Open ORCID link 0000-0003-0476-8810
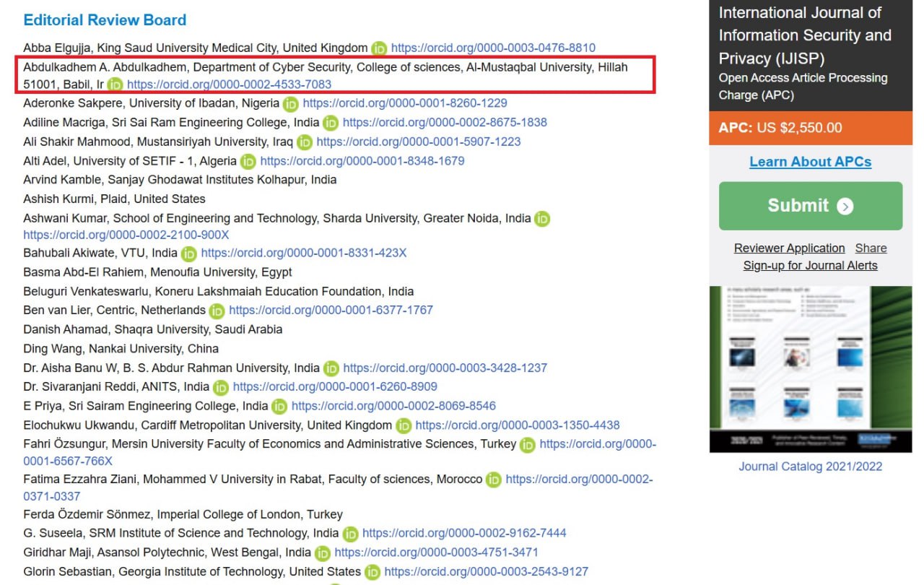The image size is (924, 585). pyautogui.click(x=493, y=48)
